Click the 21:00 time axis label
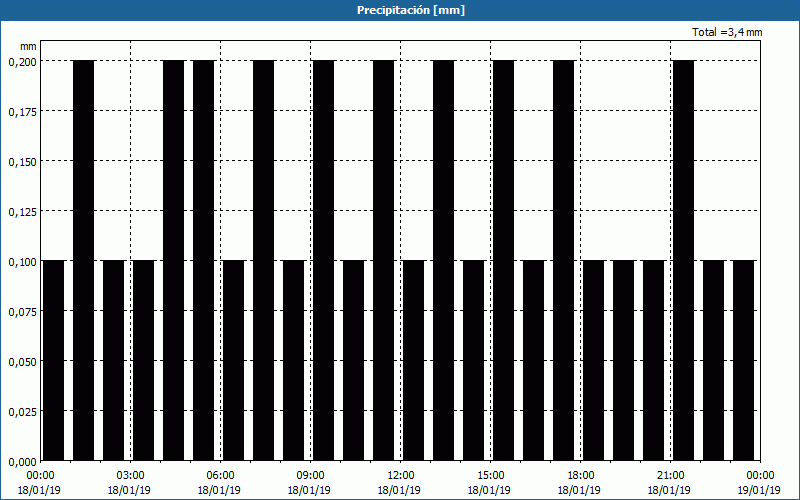Image resolution: width=800 pixels, height=500 pixels. pos(670,476)
